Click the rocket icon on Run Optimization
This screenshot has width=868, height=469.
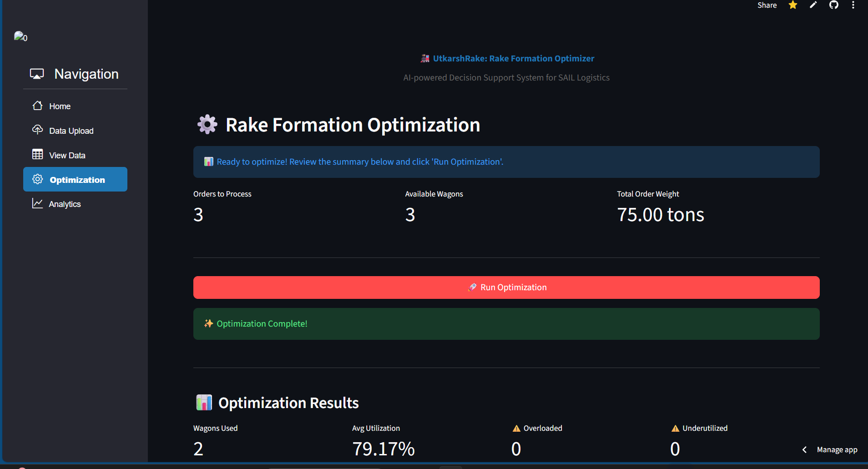(x=473, y=287)
